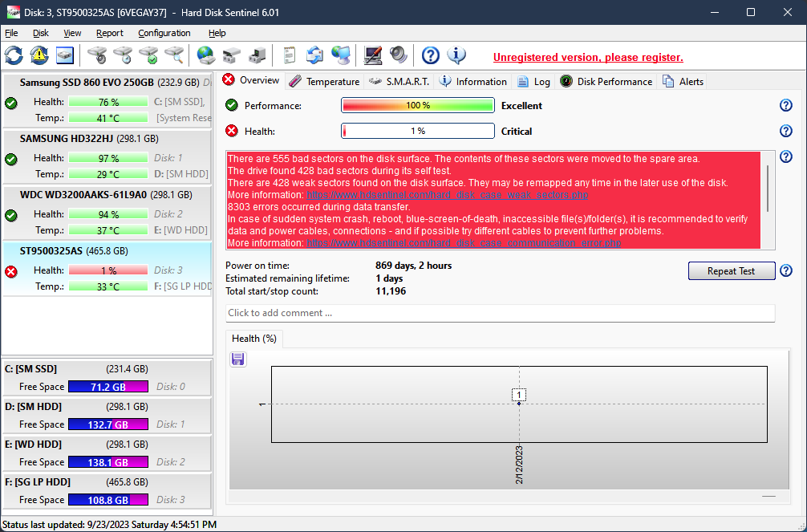Click the green check icon of Samsung SSD 860 EVO
The width and height of the screenshot is (807, 532).
pyautogui.click(x=10, y=103)
